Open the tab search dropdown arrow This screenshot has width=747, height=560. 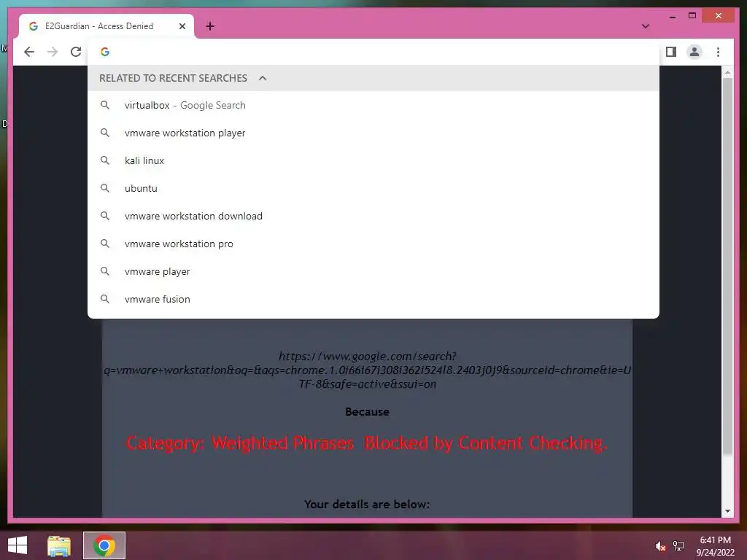click(x=646, y=26)
